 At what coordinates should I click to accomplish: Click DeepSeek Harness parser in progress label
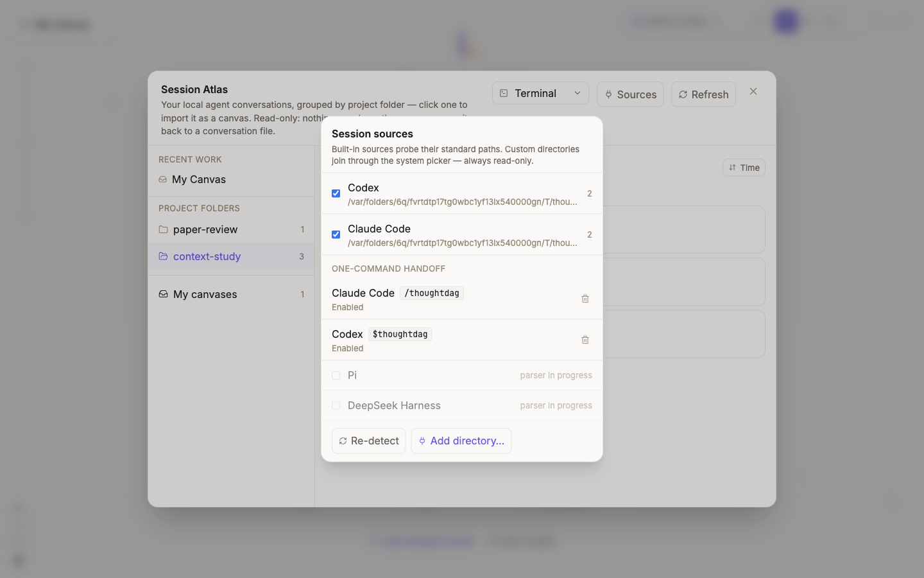[x=556, y=405]
